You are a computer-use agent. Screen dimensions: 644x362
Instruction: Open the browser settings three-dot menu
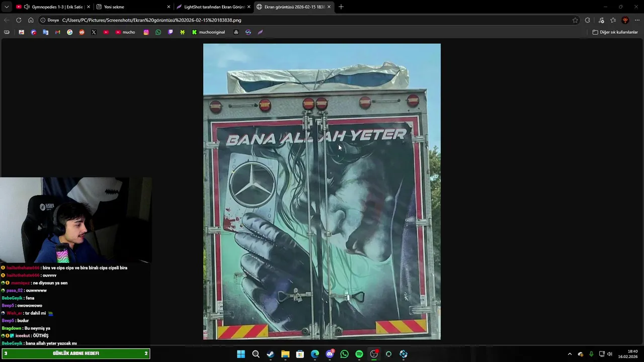[637, 20]
